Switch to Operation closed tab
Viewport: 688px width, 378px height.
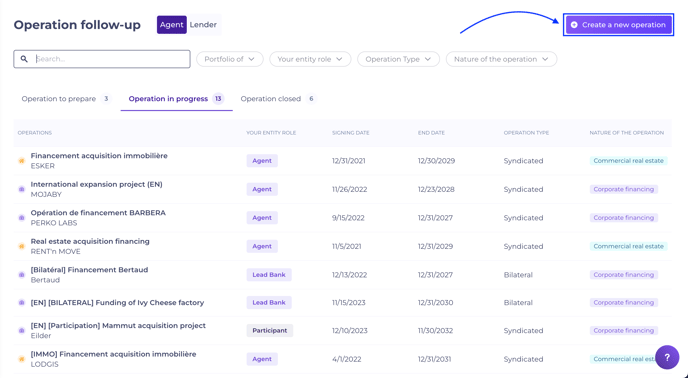click(x=278, y=99)
